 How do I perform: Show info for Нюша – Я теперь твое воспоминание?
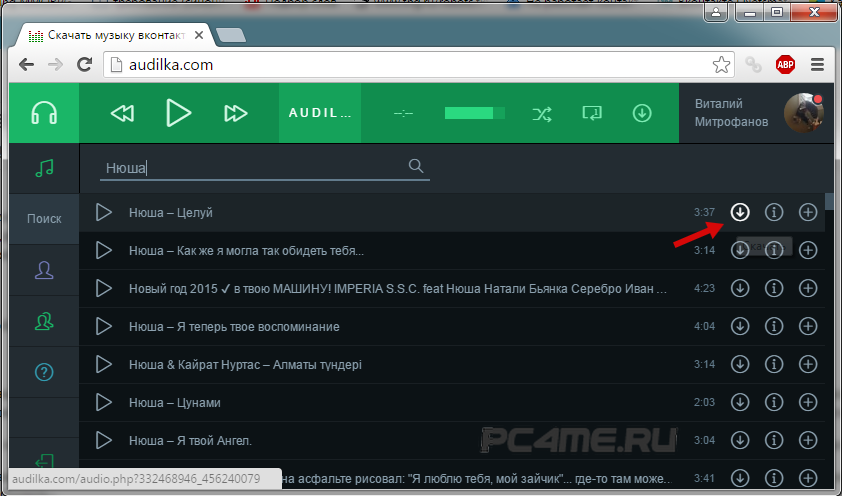click(774, 326)
